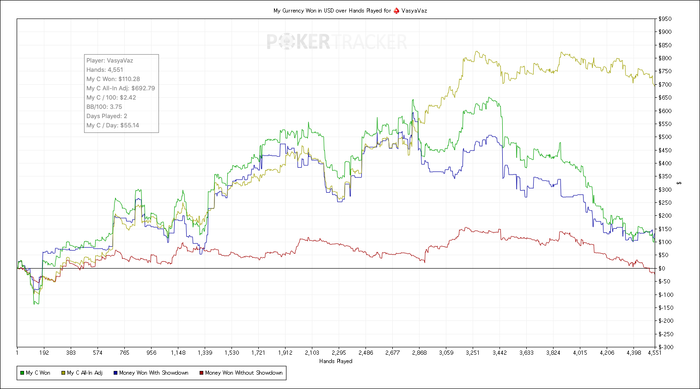The image size is (700, 389).
Task: Click the $950 y-axis label
Action: [x=665, y=19]
